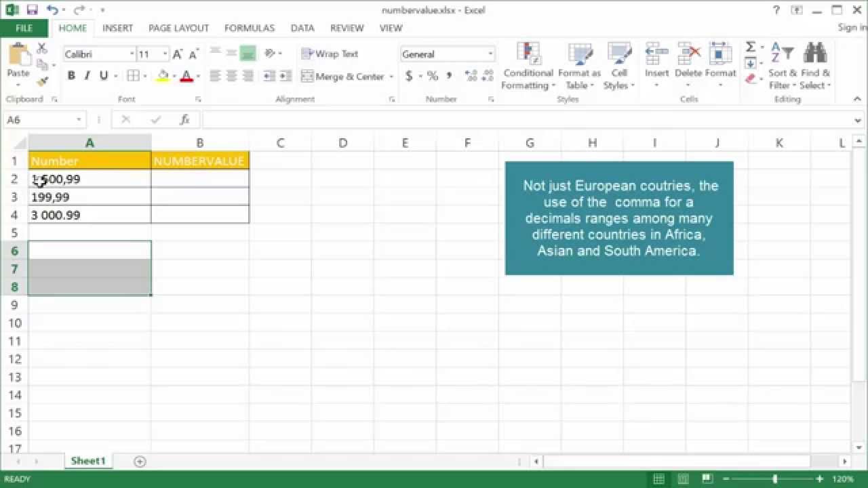The height and width of the screenshot is (488, 868).
Task: Select column D header
Action: coord(342,143)
